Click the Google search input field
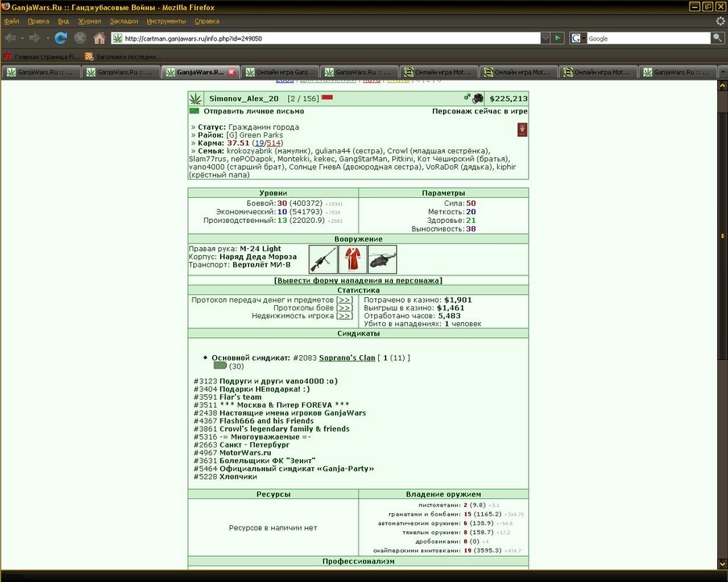 click(x=649, y=38)
